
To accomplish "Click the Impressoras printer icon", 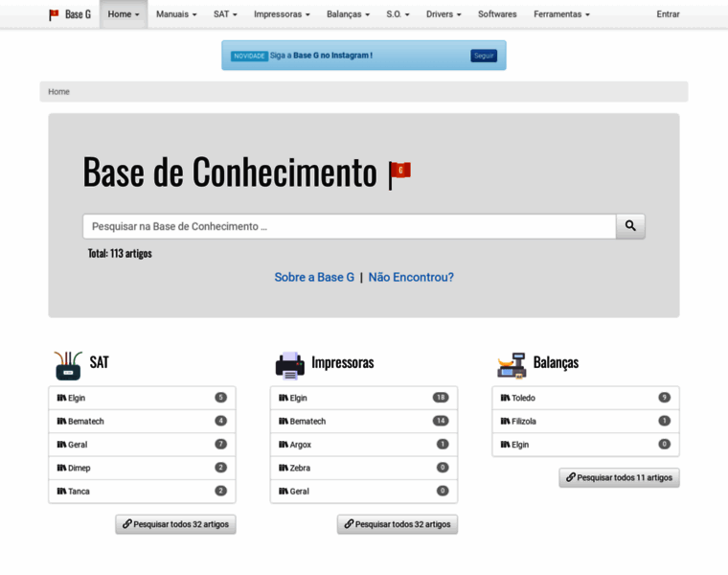I will [289, 364].
